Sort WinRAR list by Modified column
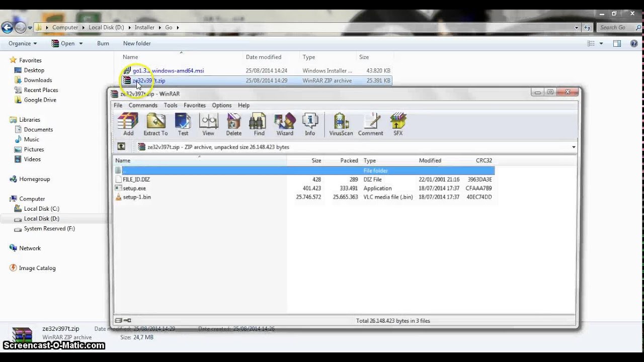The image size is (644, 362). [x=430, y=161]
